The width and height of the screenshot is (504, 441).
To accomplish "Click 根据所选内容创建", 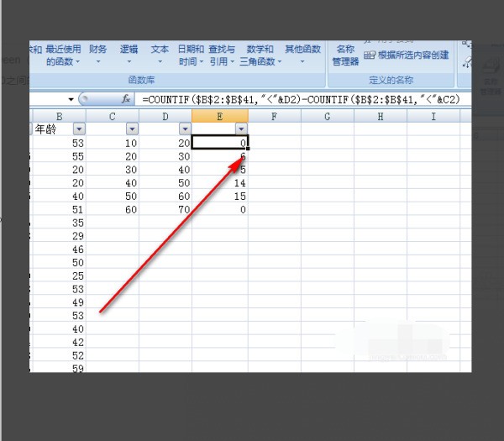I will click(407, 55).
